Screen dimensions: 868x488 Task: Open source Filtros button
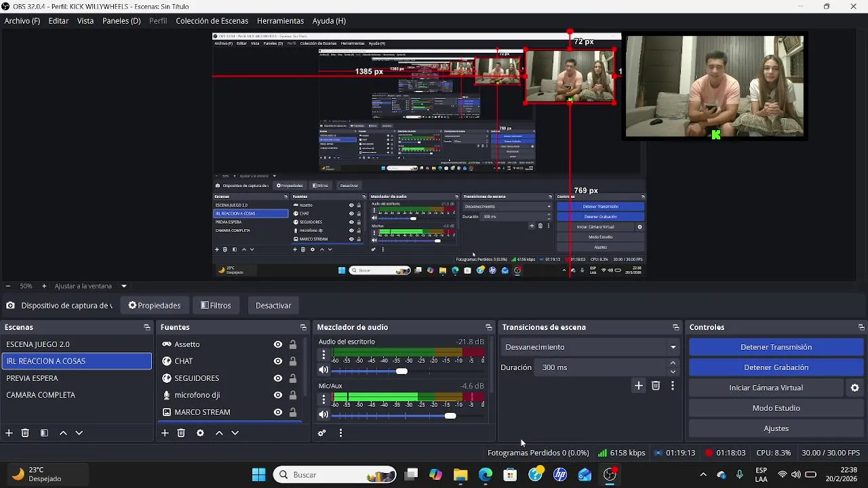point(216,306)
